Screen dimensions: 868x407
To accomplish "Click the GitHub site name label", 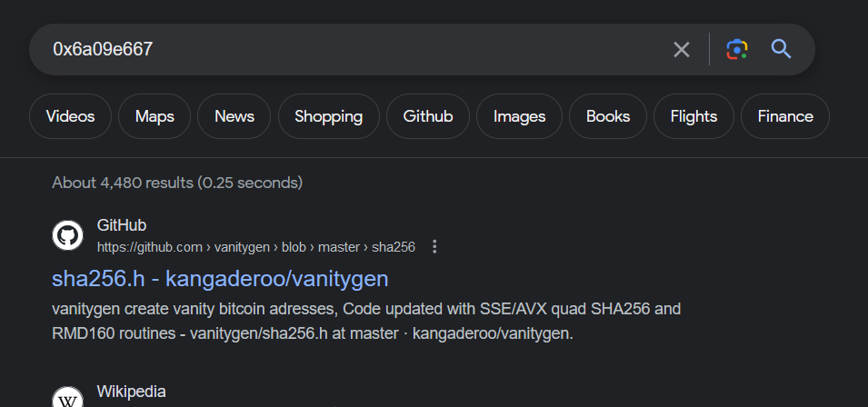I will tap(122, 225).
